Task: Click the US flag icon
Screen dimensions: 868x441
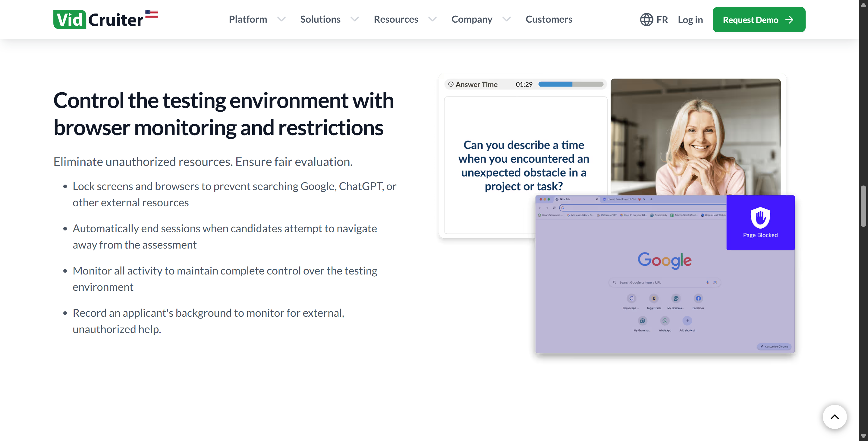Action: coord(152,14)
